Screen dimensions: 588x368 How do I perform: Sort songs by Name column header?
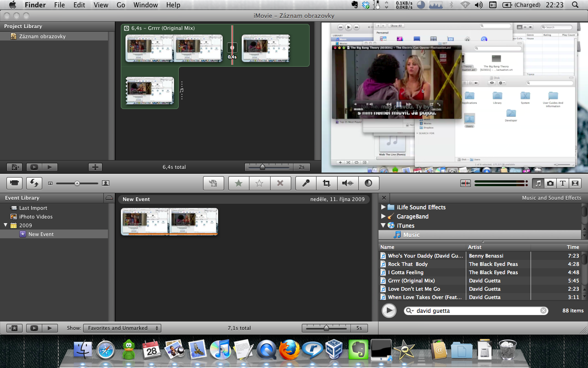(422, 247)
